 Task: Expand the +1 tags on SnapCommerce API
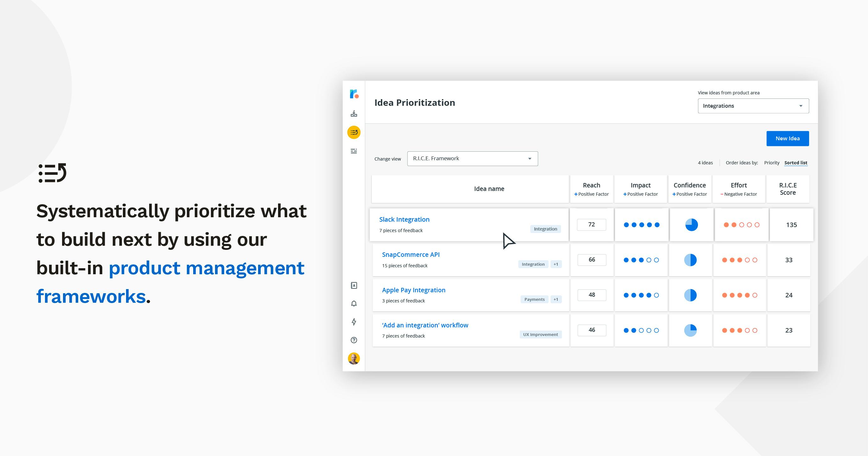coord(556,264)
